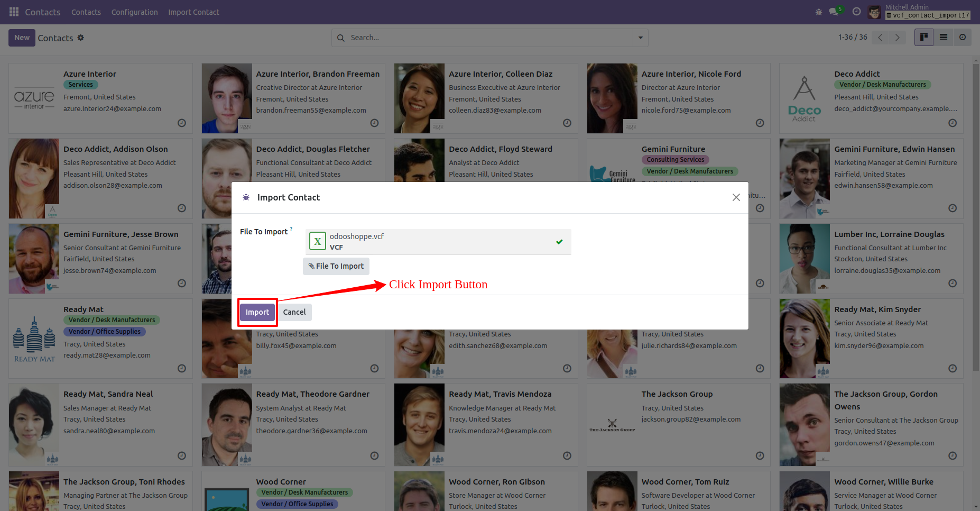Open activity clock on Ready Mat card
980x511 pixels.
coord(182,368)
